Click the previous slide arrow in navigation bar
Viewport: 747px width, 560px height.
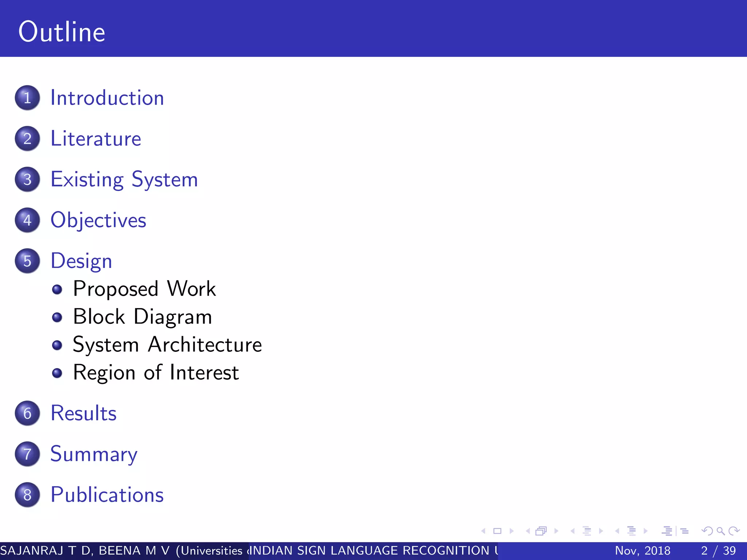(x=484, y=531)
